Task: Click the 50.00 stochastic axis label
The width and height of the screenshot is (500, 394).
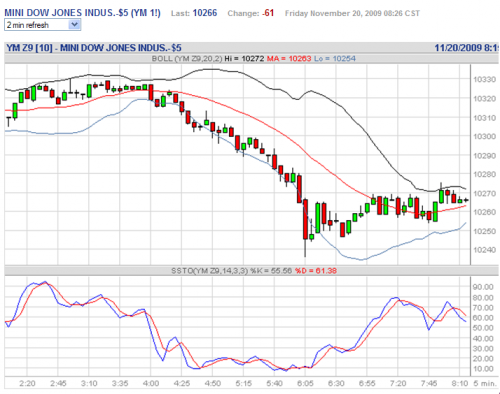Action: point(483,328)
